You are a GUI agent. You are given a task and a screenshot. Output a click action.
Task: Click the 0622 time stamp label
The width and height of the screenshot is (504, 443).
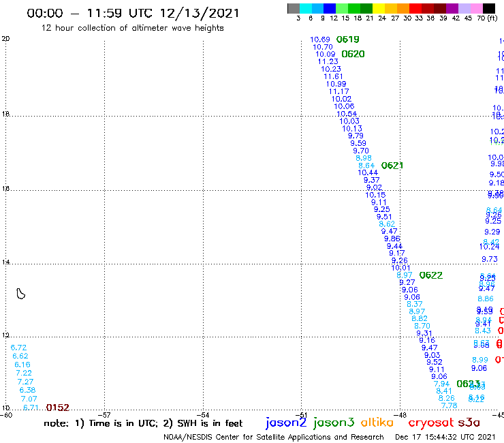(431, 275)
